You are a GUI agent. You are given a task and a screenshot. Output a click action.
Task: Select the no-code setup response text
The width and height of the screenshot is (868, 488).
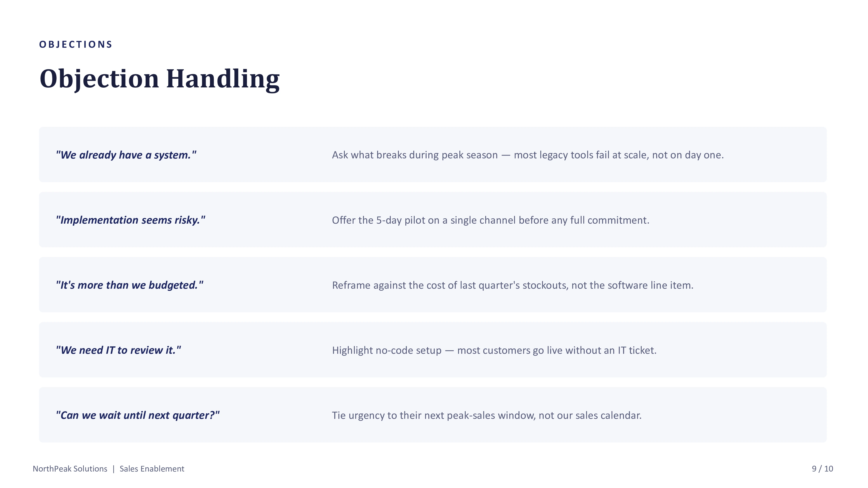pyautogui.click(x=494, y=350)
